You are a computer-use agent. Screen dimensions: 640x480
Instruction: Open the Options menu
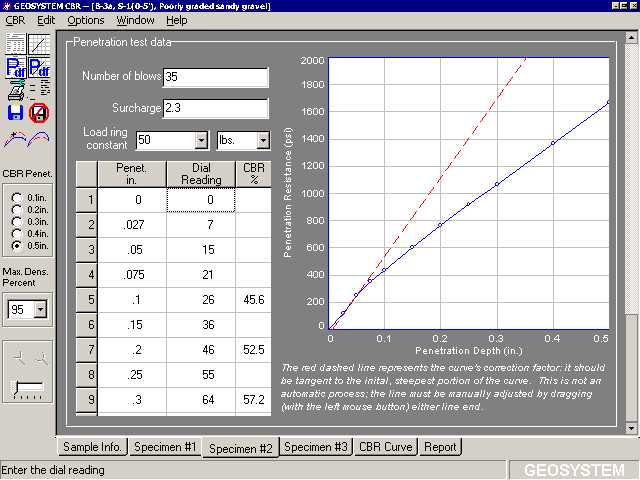(x=85, y=20)
